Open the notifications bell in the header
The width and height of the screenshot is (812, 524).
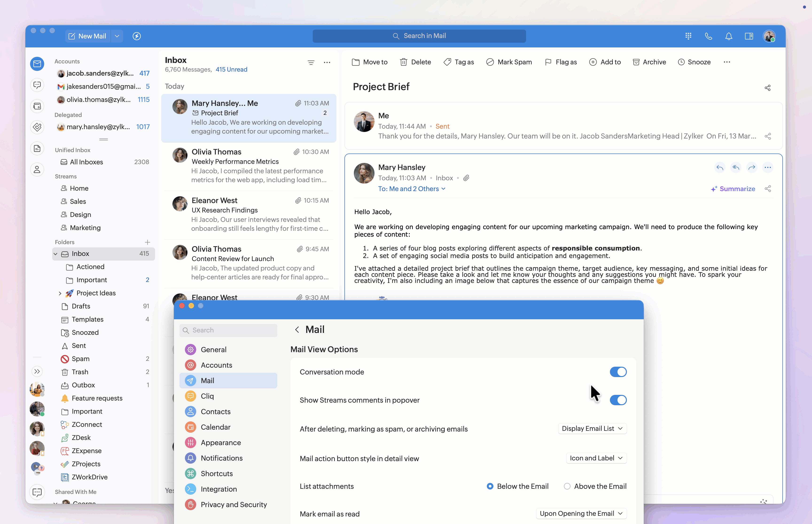tap(728, 36)
